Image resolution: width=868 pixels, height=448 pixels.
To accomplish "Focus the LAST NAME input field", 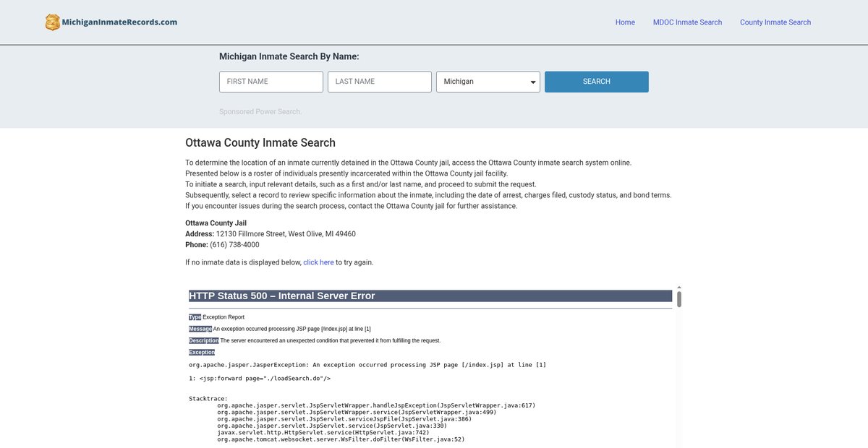I will click(380, 82).
